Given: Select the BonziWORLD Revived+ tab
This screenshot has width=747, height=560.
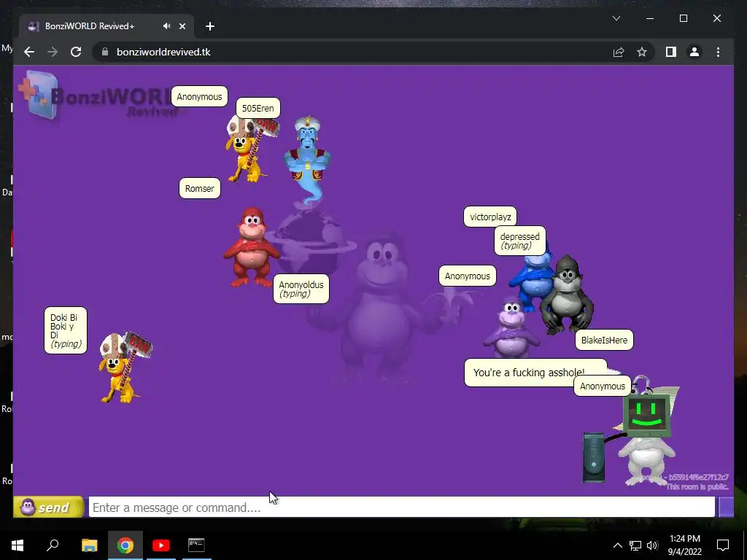Looking at the screenshot, I should click(x=107, y=26).
